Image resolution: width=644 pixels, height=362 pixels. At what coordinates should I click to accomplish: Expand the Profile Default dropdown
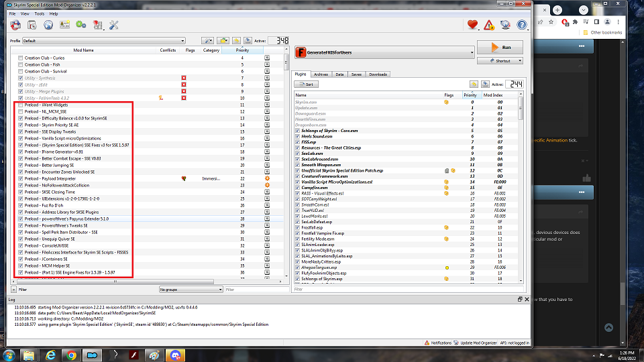[x=103, y=41]
